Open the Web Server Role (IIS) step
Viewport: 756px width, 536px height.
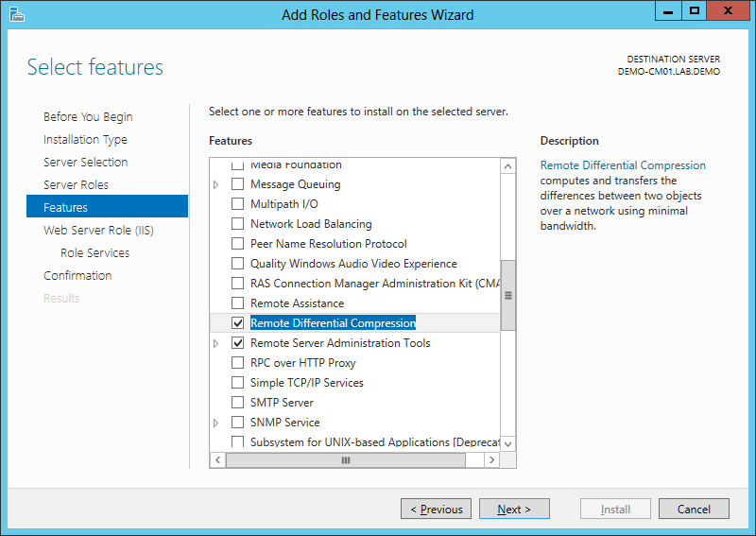click(98, 230)
